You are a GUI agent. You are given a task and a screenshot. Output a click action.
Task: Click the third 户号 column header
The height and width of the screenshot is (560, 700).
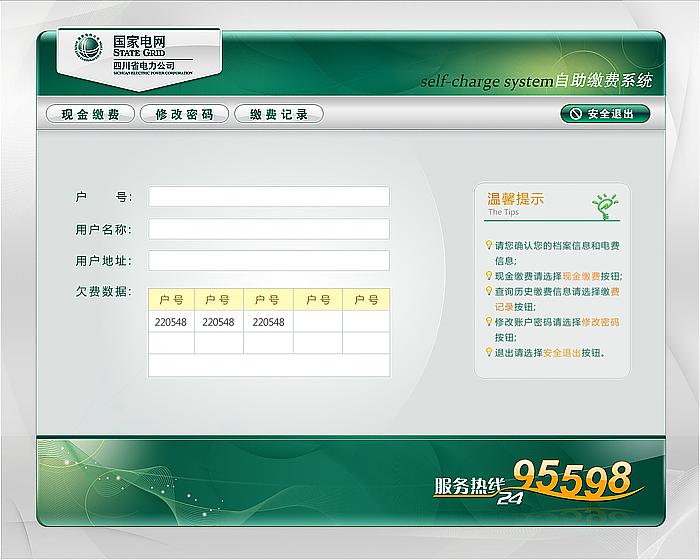(x=268, y=300)
